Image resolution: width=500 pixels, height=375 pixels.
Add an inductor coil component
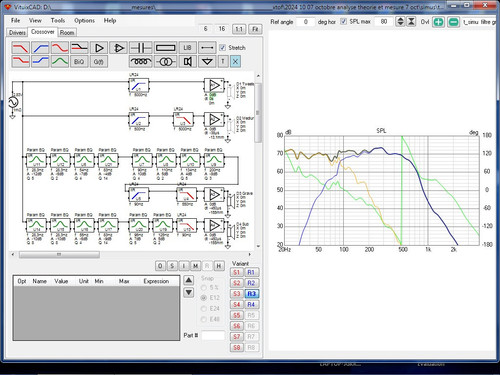pyautogui.click(x=140, y=61)
